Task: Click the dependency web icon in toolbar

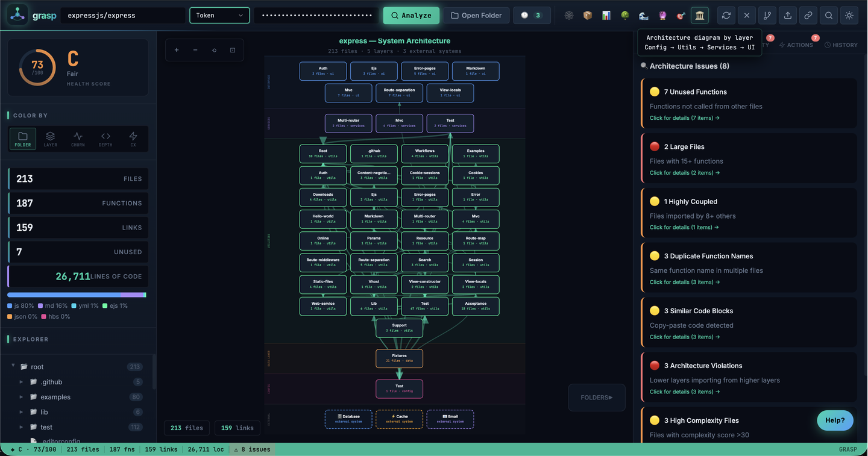Action: [568, 15]
